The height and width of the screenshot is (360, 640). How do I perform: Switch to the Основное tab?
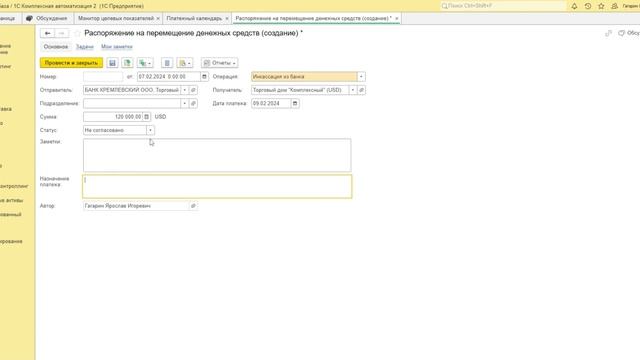(x=56, y=47)
